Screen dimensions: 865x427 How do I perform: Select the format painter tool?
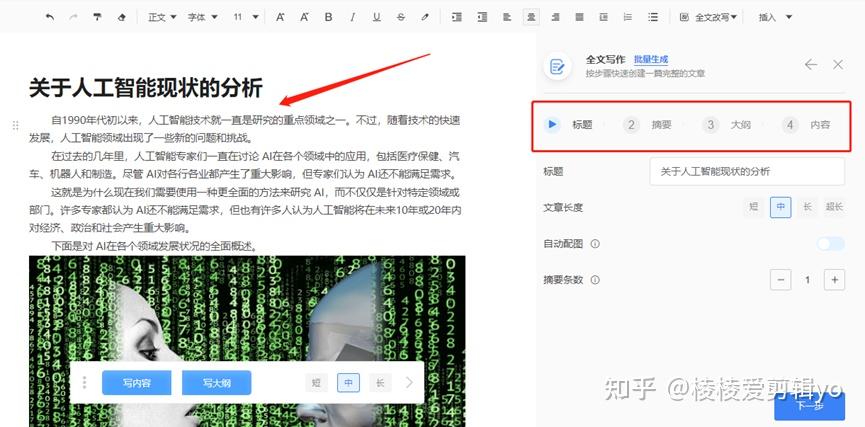tap(98, 17)
